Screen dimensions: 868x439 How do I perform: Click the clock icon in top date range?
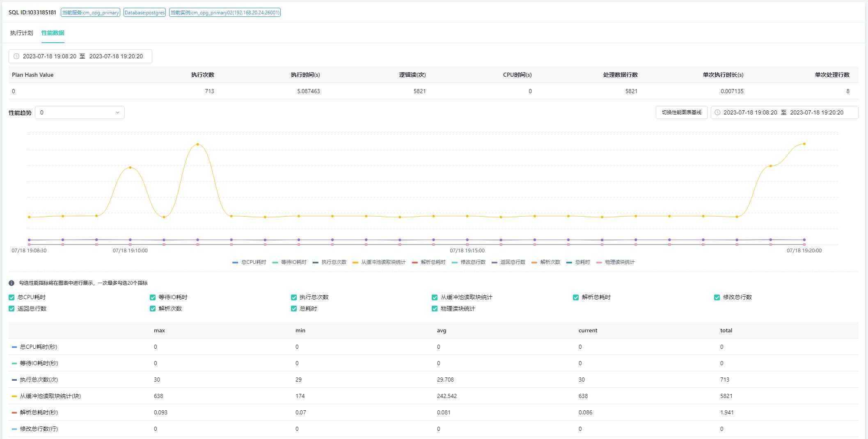pyautogui.click(x=16, y=56)
